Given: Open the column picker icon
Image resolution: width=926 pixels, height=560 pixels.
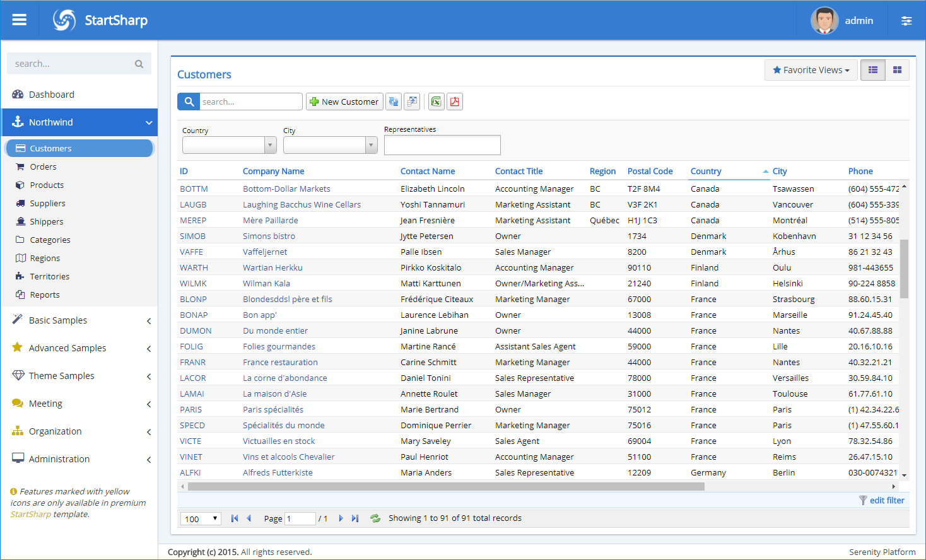Looking at the screenshot, I should click(412, 102).
